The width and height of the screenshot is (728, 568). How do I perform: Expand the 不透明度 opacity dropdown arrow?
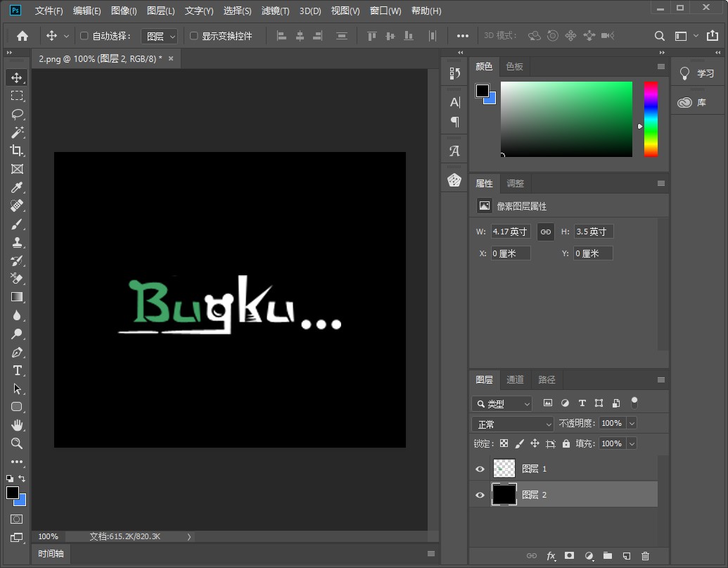[x=631, y=423]
